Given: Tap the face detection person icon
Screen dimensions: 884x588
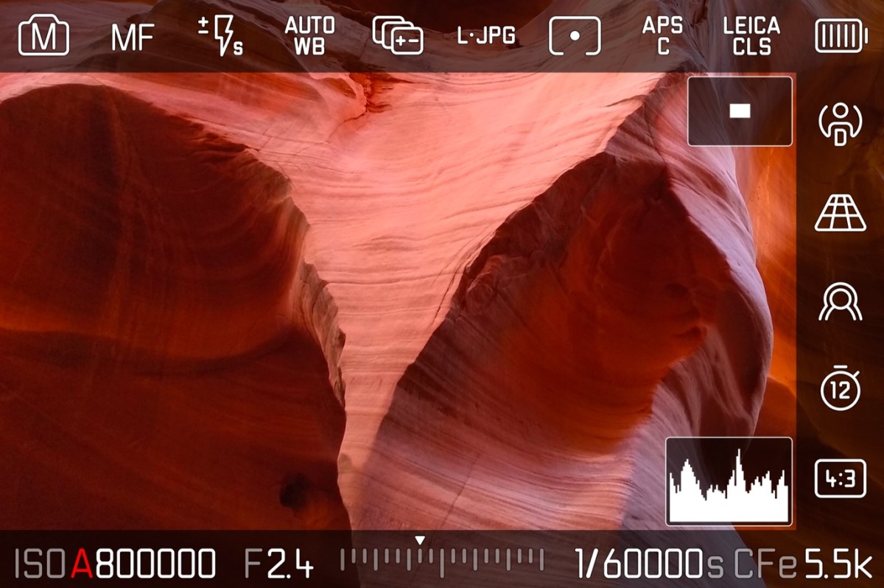Looking at the screenshot, I should (841, 302).
